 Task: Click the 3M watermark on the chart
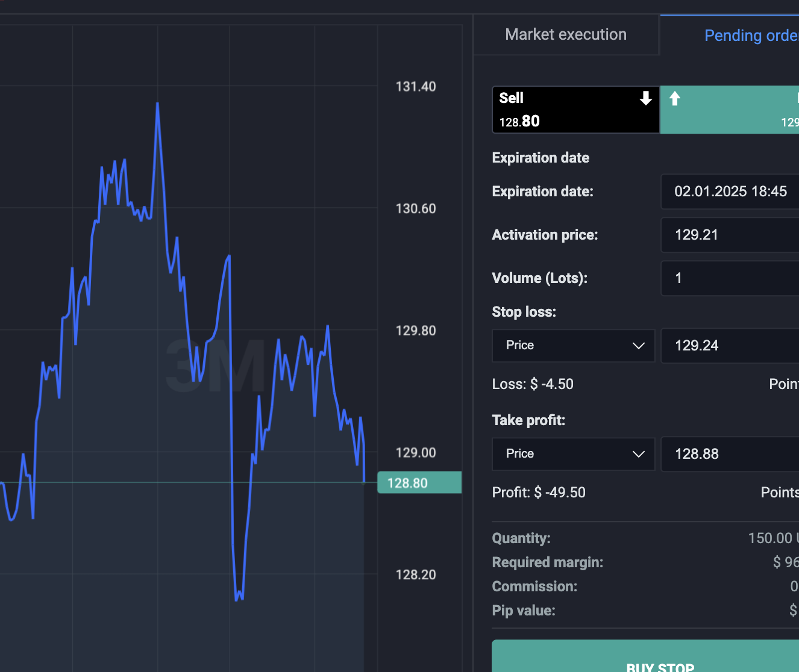215,366
